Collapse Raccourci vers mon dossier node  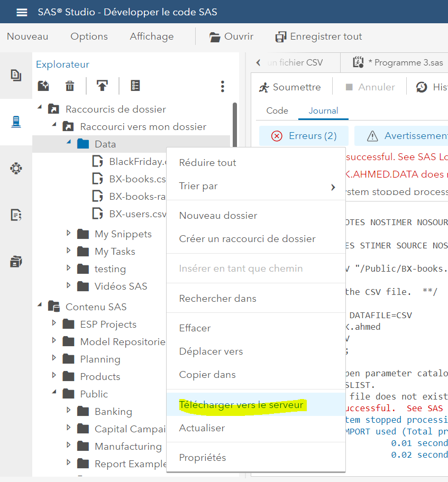54,125
